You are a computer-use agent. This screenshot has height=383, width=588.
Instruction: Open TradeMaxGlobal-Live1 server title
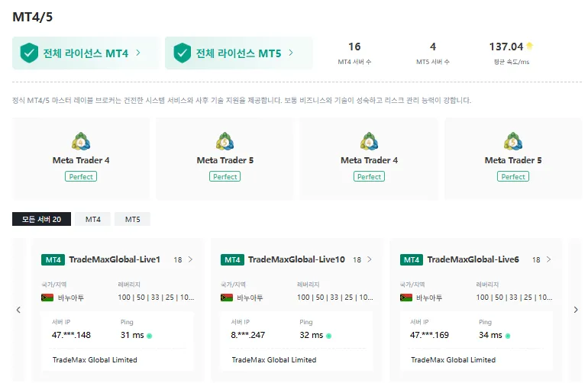point(115,259)
